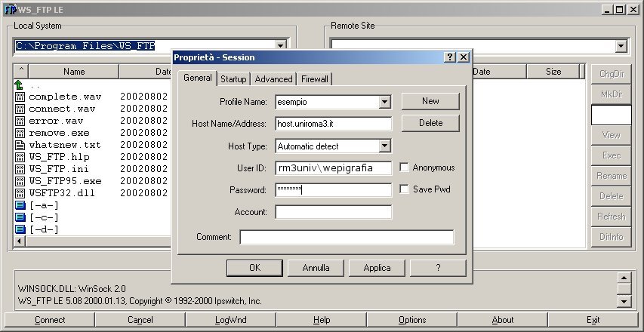Click the remote list Size column header

coord(553,72)
